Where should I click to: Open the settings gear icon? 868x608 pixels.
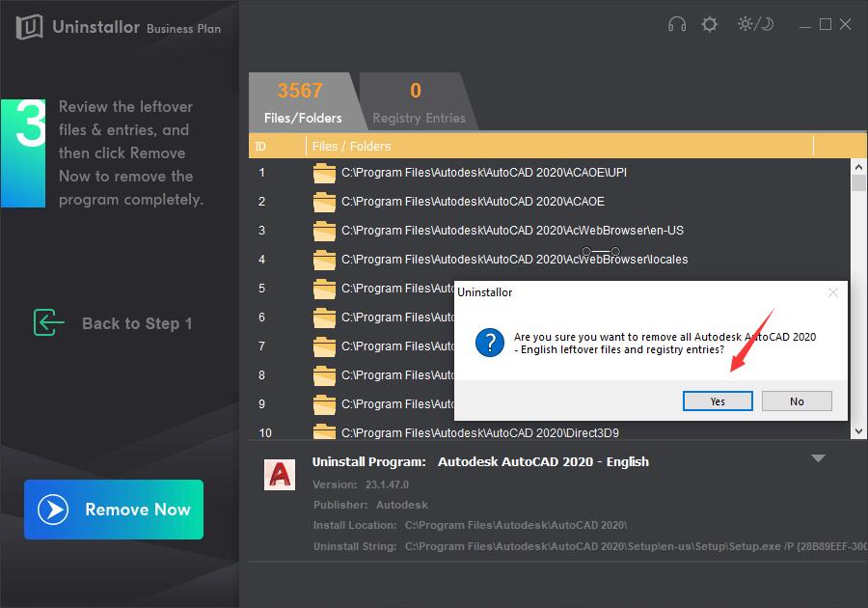[709, 24]
